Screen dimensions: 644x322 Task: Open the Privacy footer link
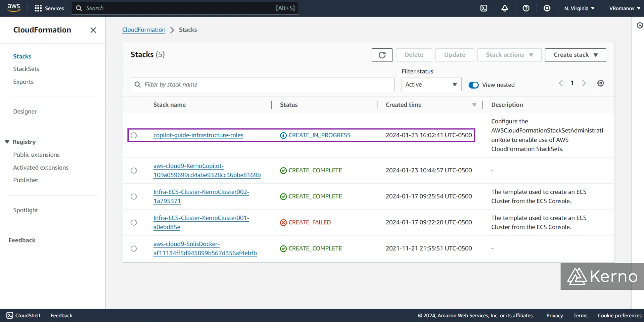pos(554,316)
